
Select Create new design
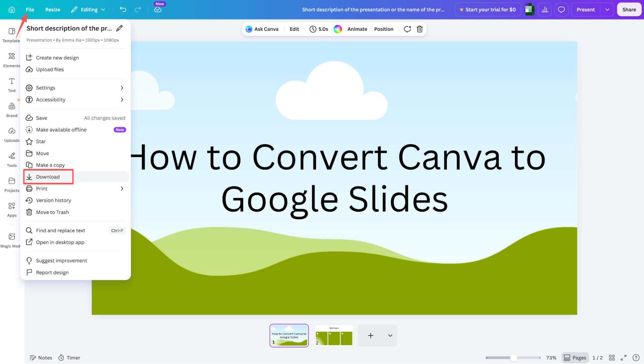click(76, 58)
